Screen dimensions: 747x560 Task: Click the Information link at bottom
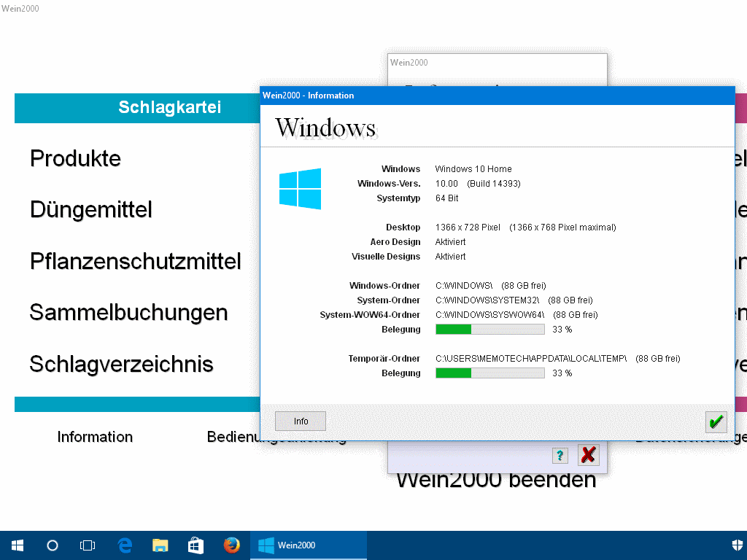click(x=95, y=437)
